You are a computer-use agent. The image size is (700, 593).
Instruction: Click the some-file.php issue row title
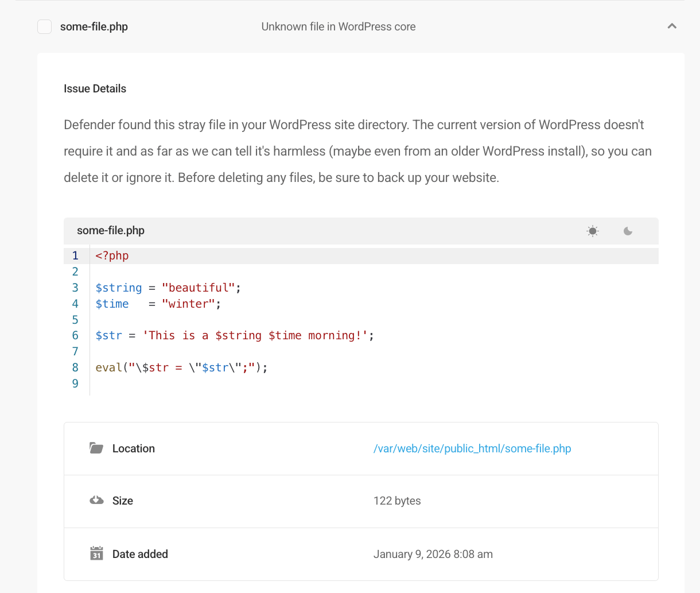point(94,27)
